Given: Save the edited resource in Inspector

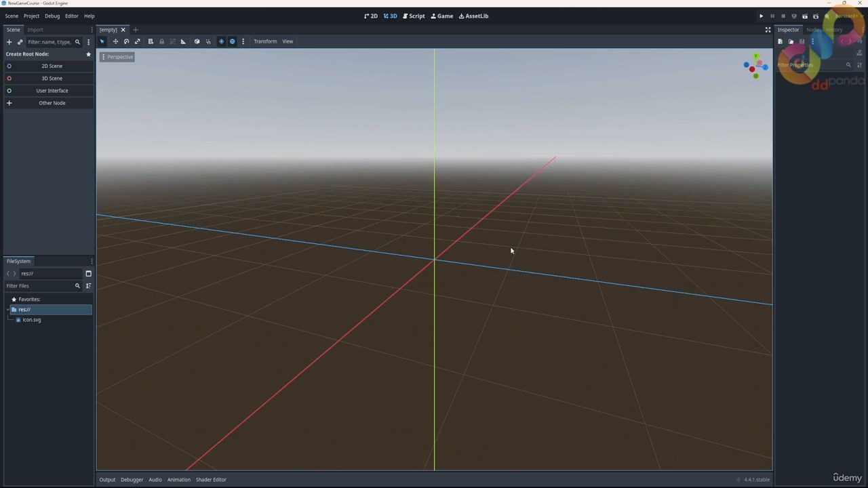Looking at the screenshot, I should click(802, 42).
